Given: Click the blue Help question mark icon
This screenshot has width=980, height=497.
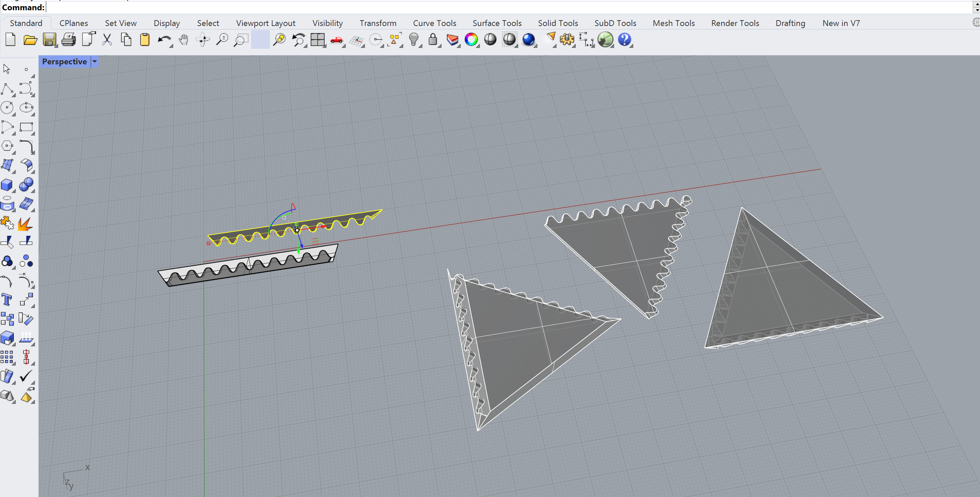Looking at the screenshot, I should tap(624, 40).
